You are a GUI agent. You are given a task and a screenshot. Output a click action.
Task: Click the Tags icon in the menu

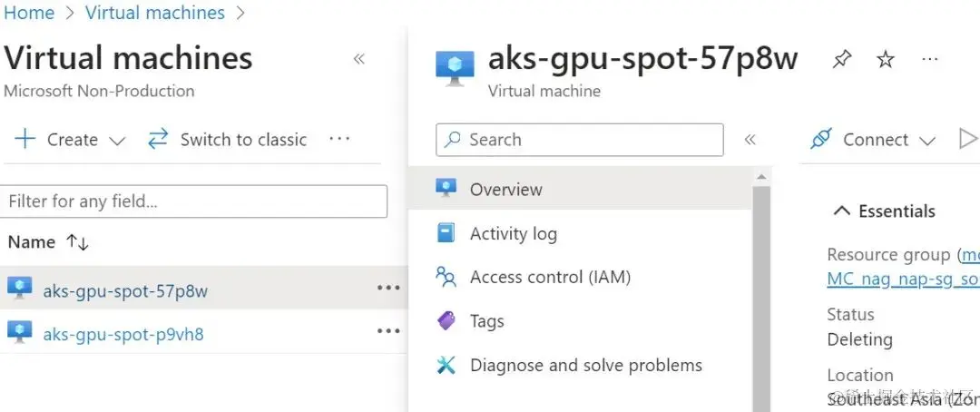446,321
